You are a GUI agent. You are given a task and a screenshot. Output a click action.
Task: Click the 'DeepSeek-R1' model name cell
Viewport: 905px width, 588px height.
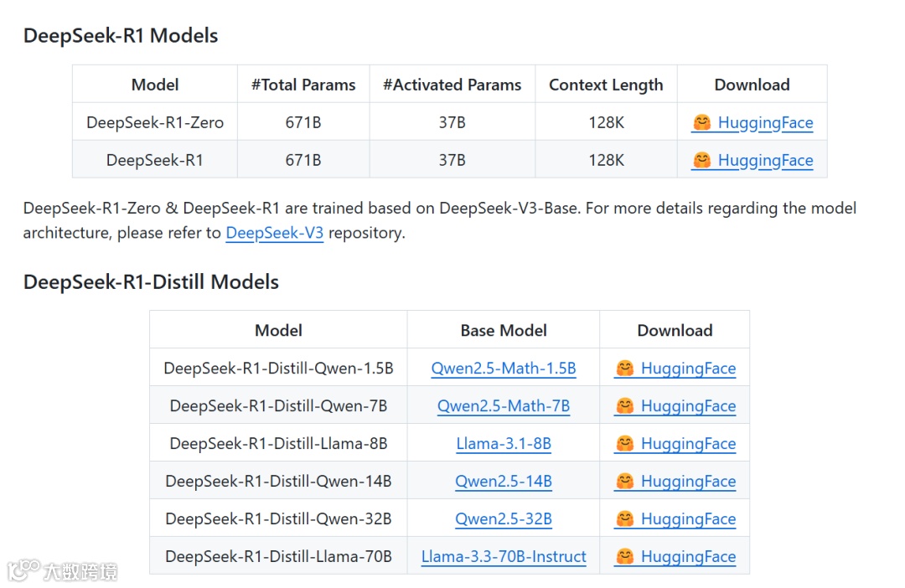155,160
